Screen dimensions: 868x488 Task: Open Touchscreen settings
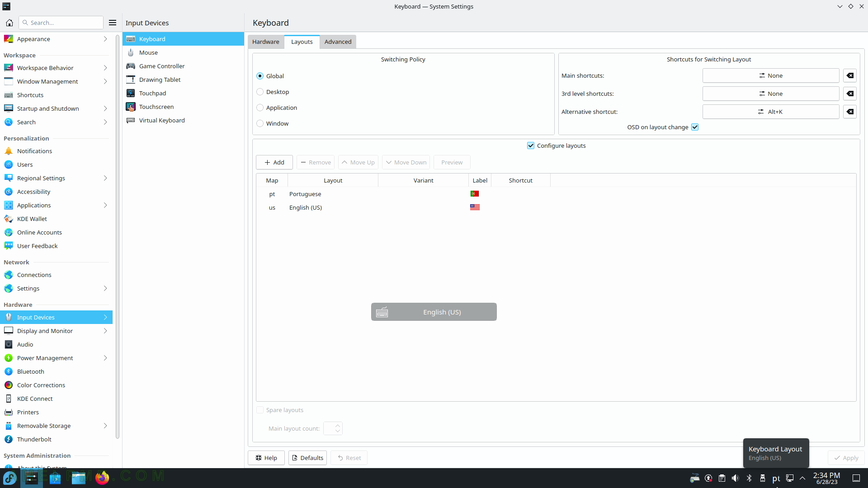point(183,107)
